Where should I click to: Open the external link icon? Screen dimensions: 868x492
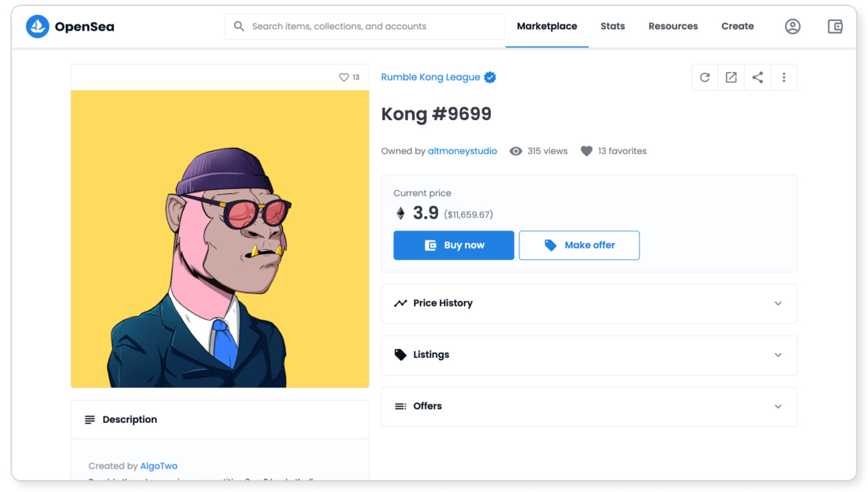click(731, 77)
